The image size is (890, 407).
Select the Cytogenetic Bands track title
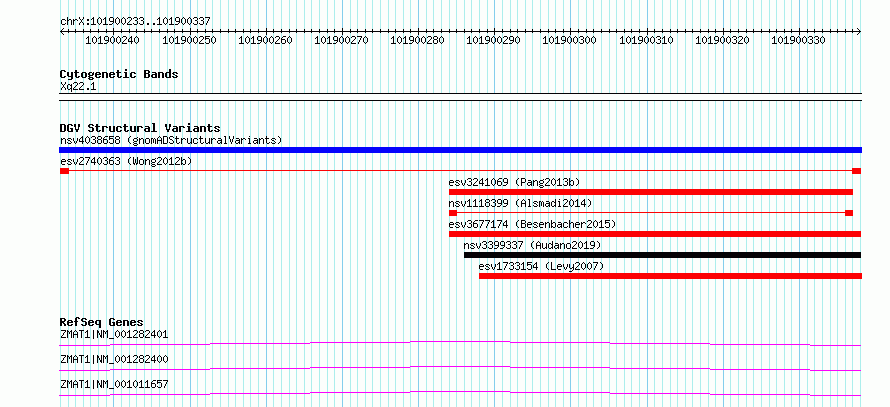119,74
